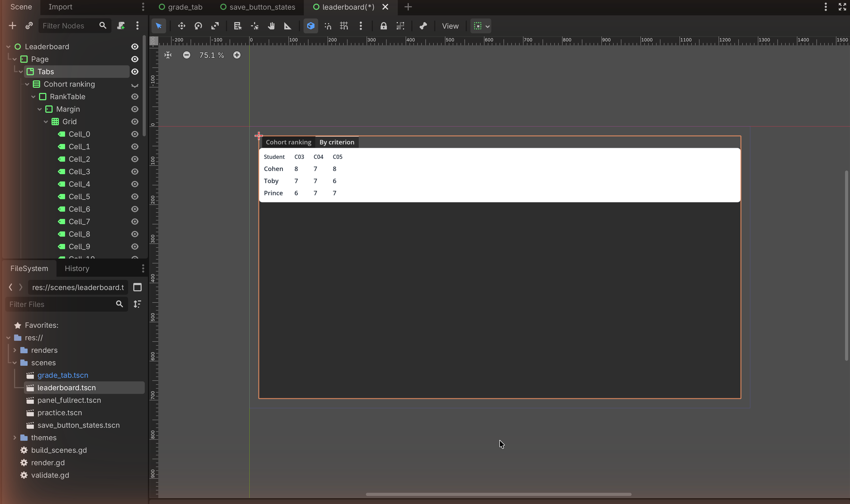Viewport: 850px width, 504px height.
Task: Group selected node children
Action: pyautogui.click(x=400, y=26)
